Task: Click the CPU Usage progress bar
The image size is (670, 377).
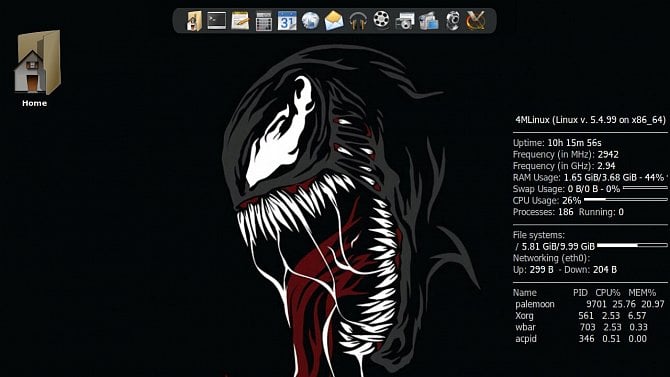Action: click(x=626, y=199)
